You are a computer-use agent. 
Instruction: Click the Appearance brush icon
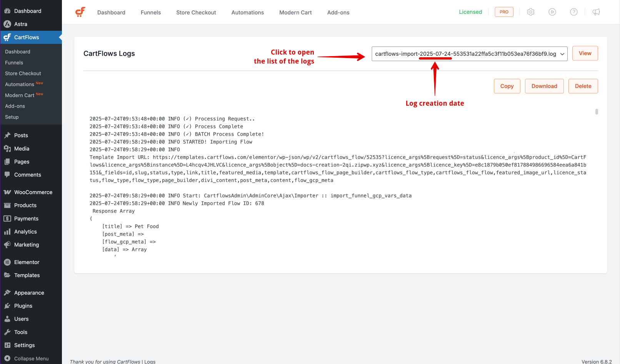[x=7, y=293]
